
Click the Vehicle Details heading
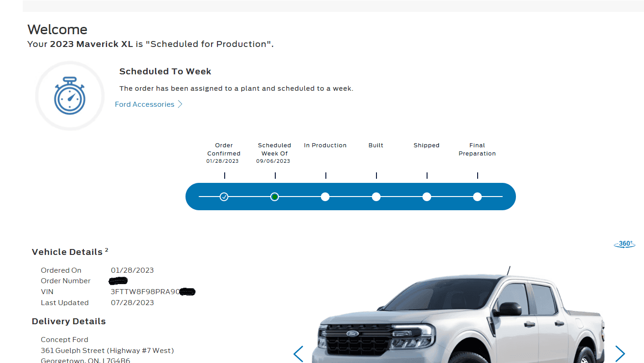(x=67, y=252)
